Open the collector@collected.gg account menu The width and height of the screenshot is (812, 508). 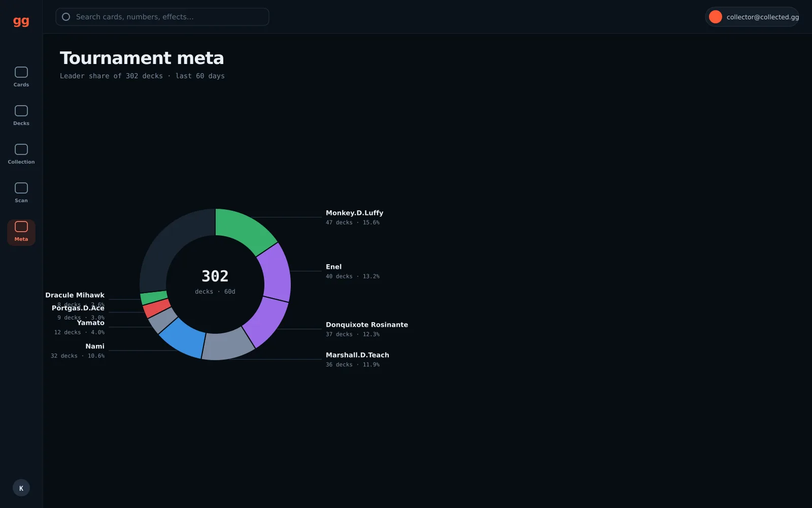coord(752,17)
